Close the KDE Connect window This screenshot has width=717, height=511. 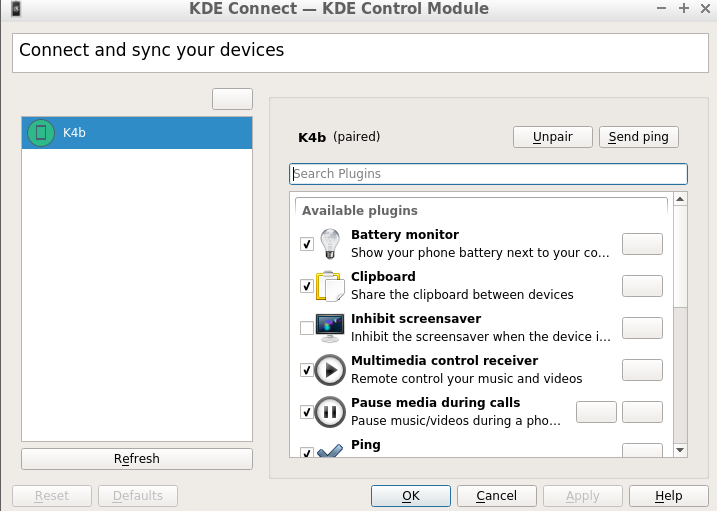click(705, 8)
